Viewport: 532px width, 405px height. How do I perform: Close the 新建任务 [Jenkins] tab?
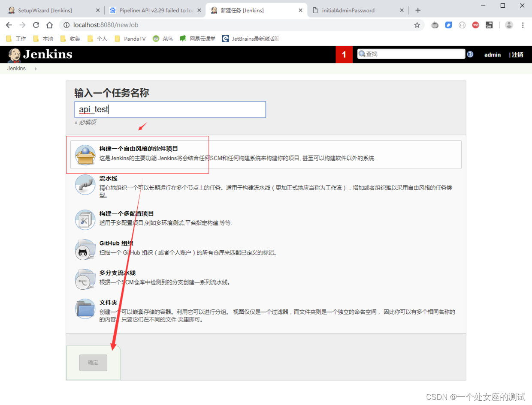(301, 10)
